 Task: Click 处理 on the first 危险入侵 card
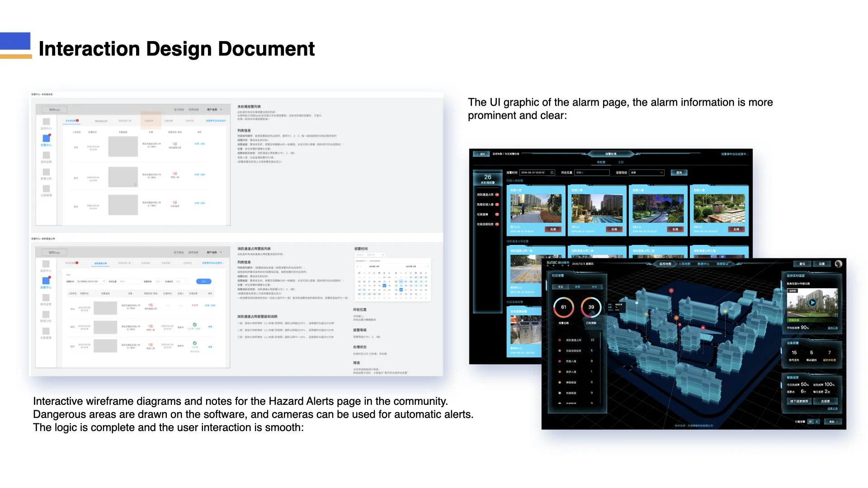click(x=553, y=230)
